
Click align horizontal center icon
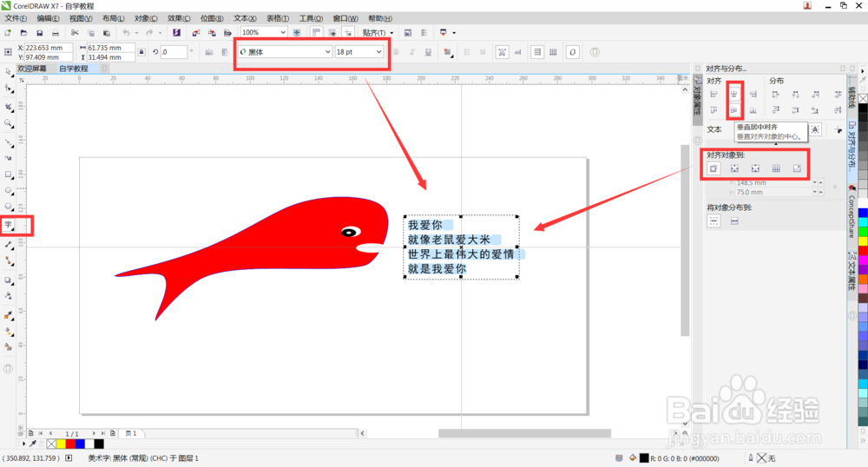click(734, 94)
